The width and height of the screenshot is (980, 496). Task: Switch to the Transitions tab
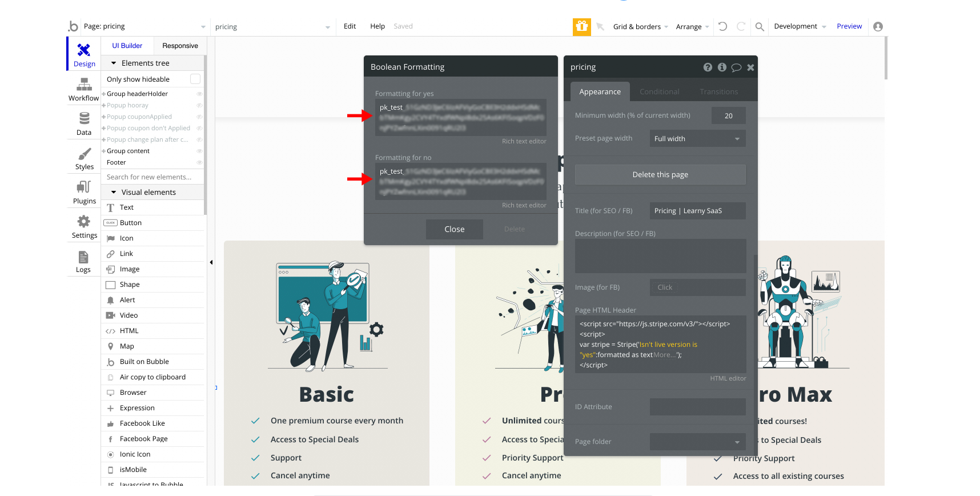(719, 92)
